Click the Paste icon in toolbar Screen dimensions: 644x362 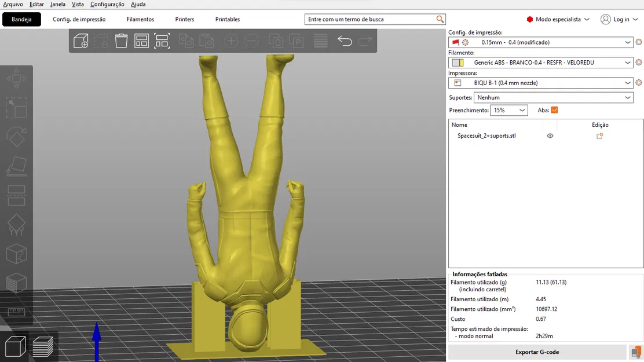[207, 41]
